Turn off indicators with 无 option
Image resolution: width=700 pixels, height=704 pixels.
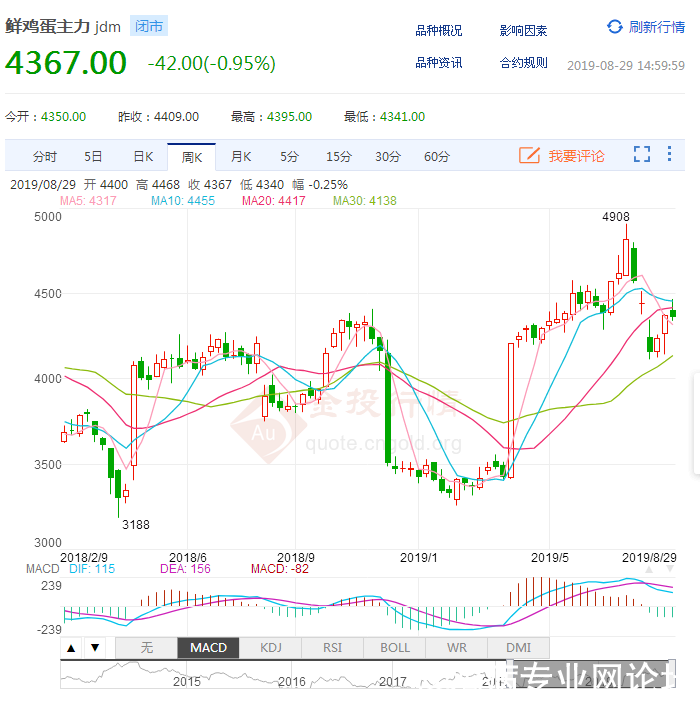coord(146,648)
